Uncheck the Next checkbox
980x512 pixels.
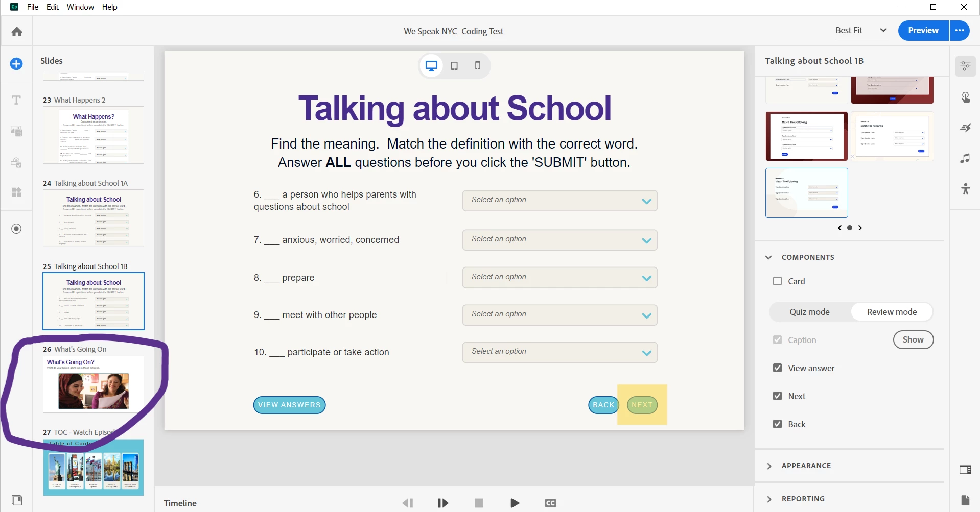[x=777, y=396]
